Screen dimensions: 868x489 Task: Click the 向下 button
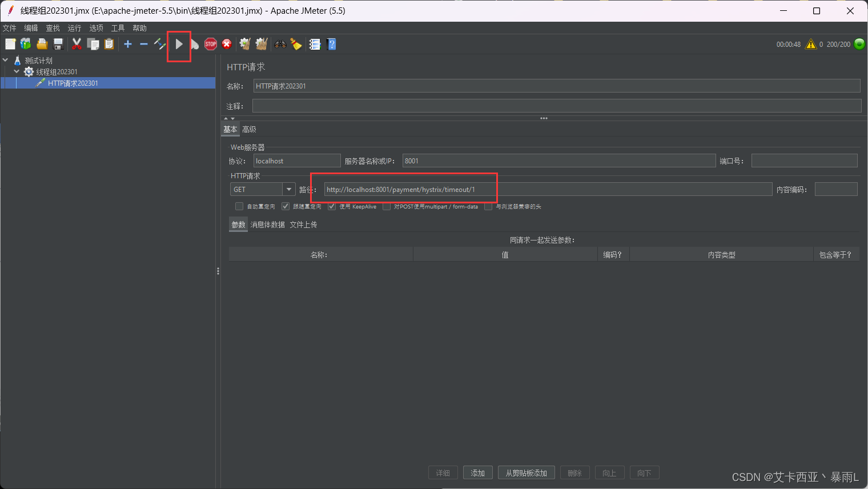point(645,473)
